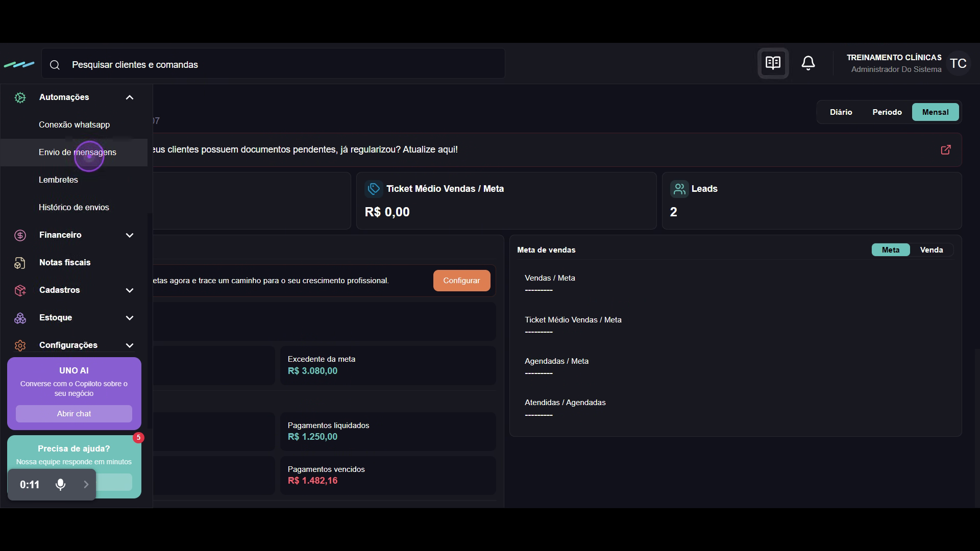Open the notifications bell
Viewport: 980px width, 551px height.
click(x=808, y=63)
